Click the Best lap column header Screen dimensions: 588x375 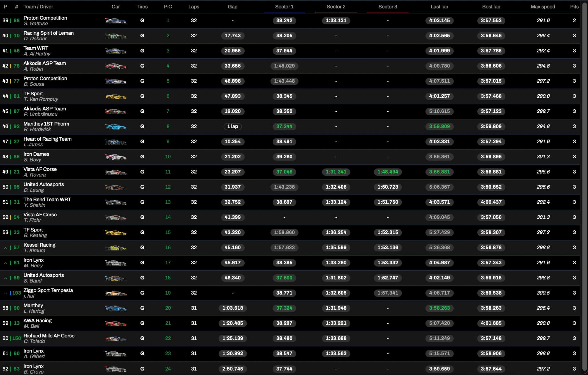(491, 7)
